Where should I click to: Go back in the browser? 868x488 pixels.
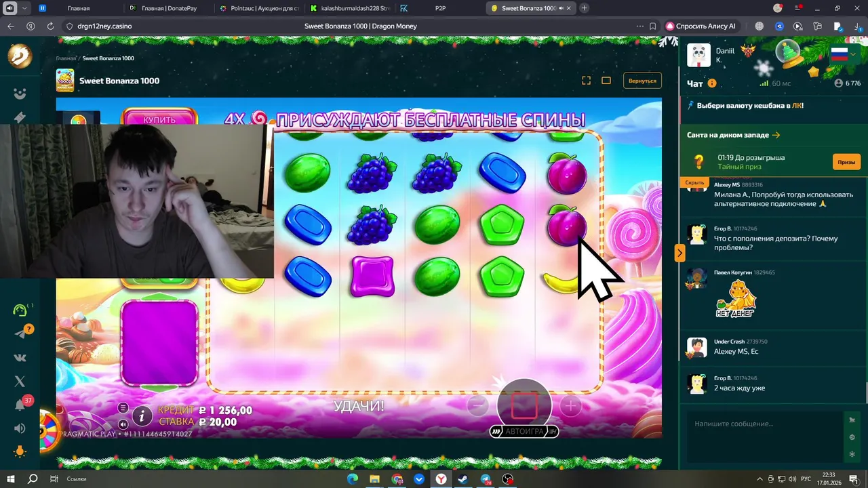click(10, 26)
